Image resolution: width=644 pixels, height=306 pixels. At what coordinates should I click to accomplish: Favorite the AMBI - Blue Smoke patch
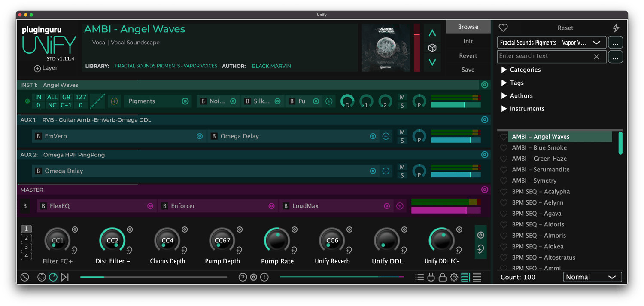coord(504,148)
